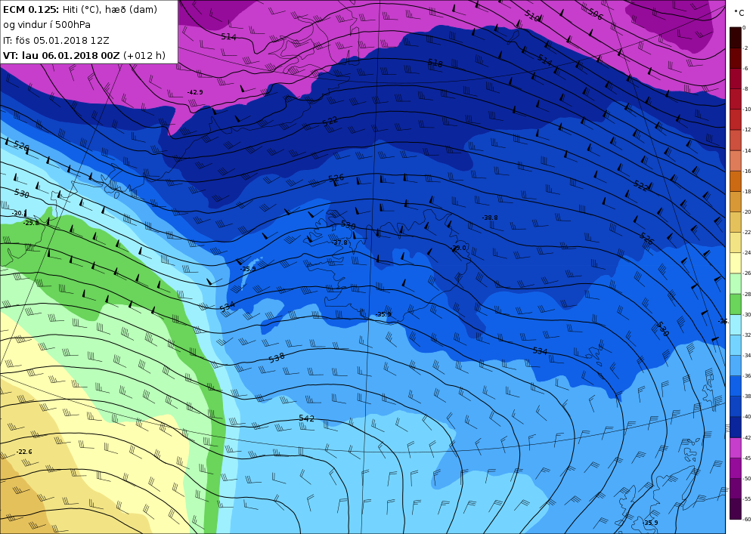Click the '-18' legend scale value
Viewport: 756px width, 534px height.
tap(748, 192)
